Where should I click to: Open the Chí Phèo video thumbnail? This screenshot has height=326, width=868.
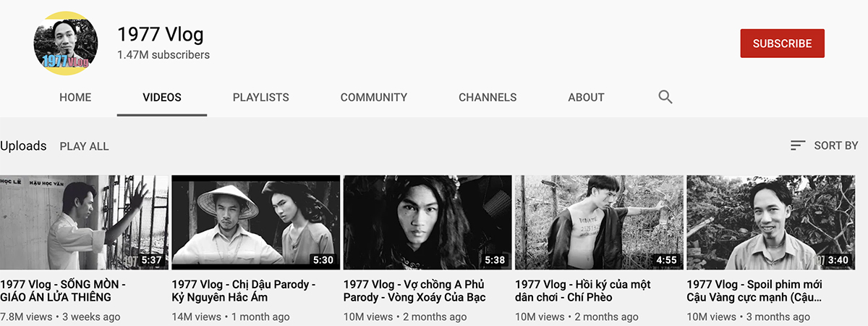click(598, 222)
